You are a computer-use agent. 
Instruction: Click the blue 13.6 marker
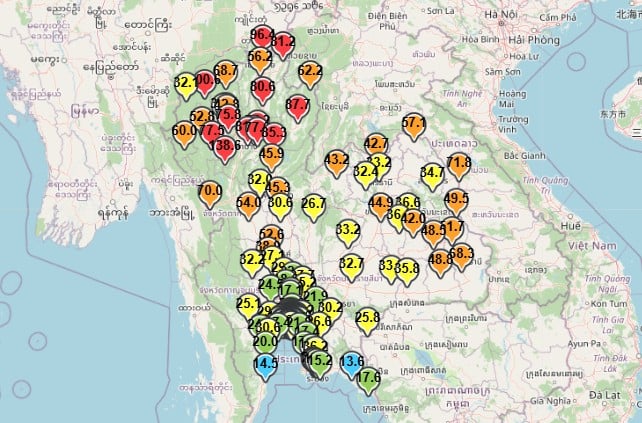[x=351, y=363]
